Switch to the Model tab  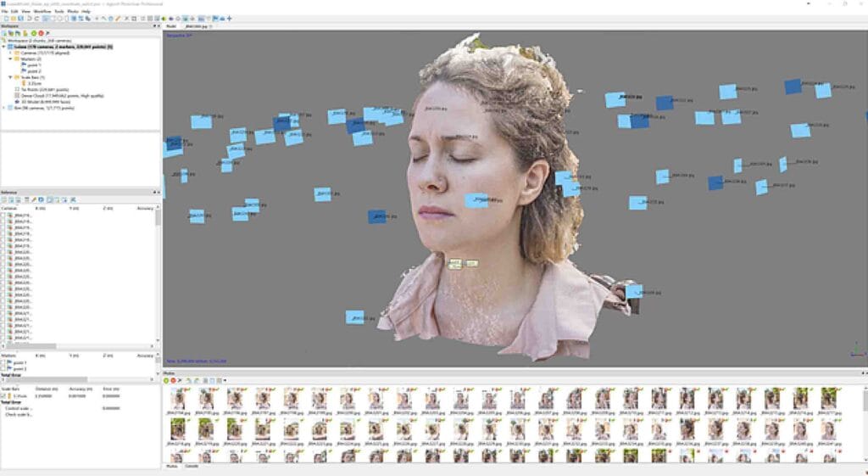click(171, 26)
